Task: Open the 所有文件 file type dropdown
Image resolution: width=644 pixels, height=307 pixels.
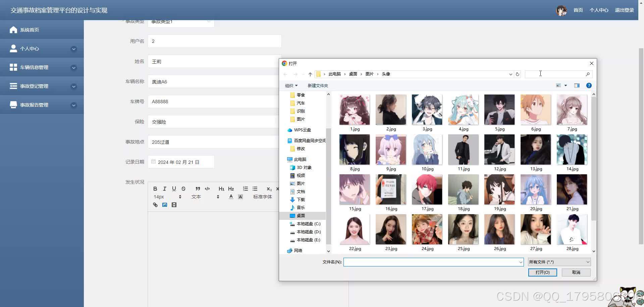Action: tap(559, 262)
